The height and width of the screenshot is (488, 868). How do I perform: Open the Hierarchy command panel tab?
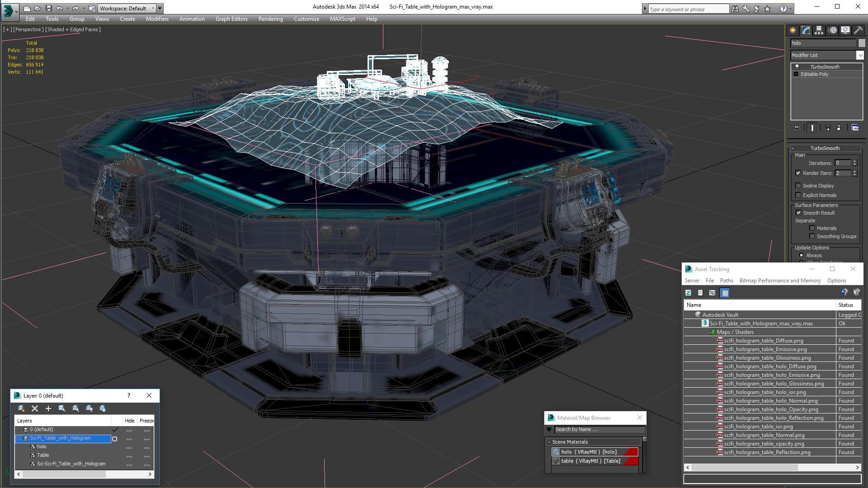pos(819,30)
